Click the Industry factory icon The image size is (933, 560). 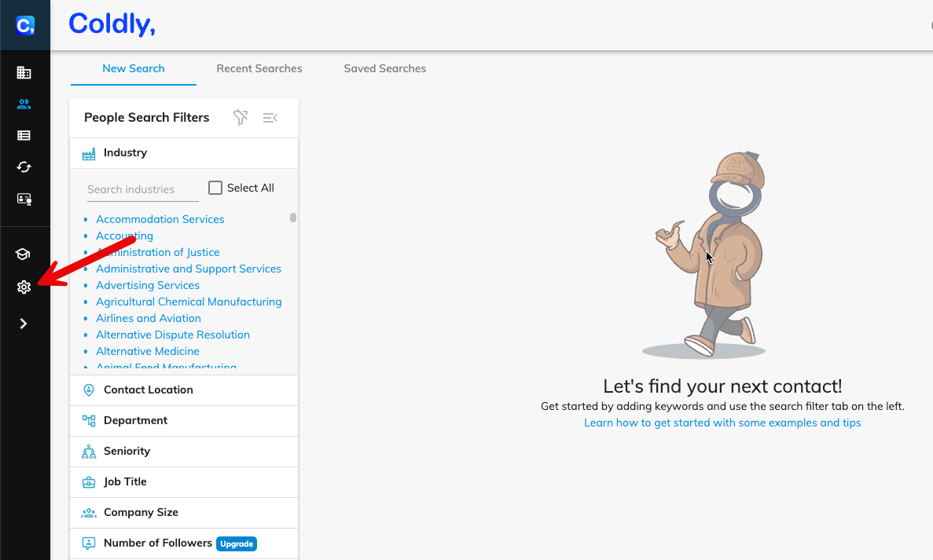(x=89, y=153)
